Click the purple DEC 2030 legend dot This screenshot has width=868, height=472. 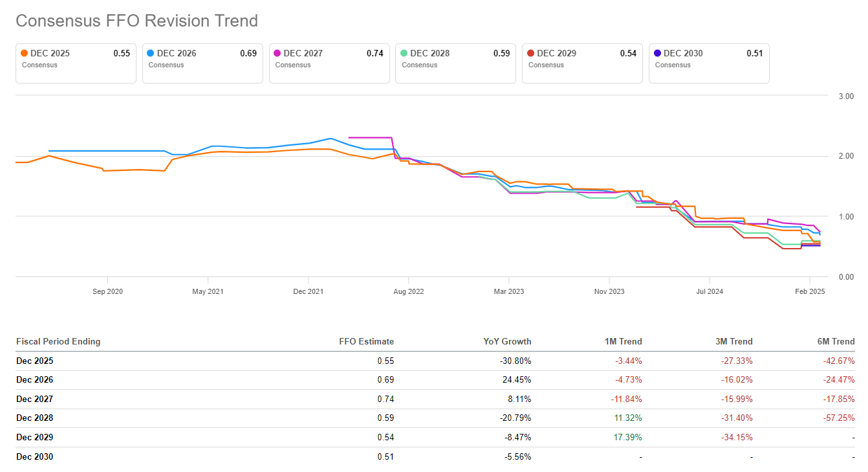point(658,54)
